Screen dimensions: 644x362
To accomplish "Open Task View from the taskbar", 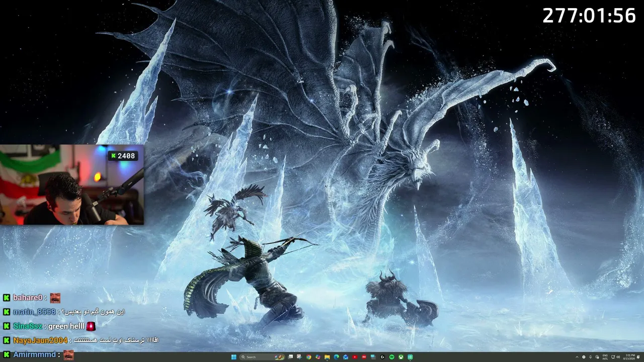I will click(x=290, y=357).
